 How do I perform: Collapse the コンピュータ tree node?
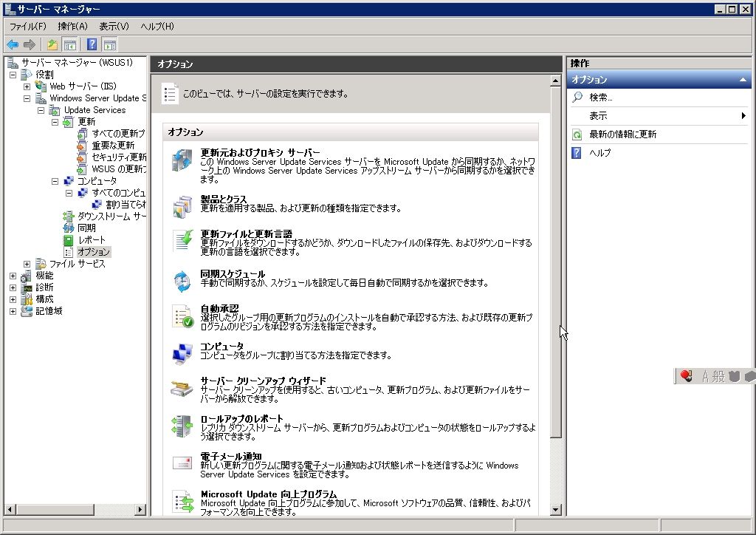coord(55,181)
